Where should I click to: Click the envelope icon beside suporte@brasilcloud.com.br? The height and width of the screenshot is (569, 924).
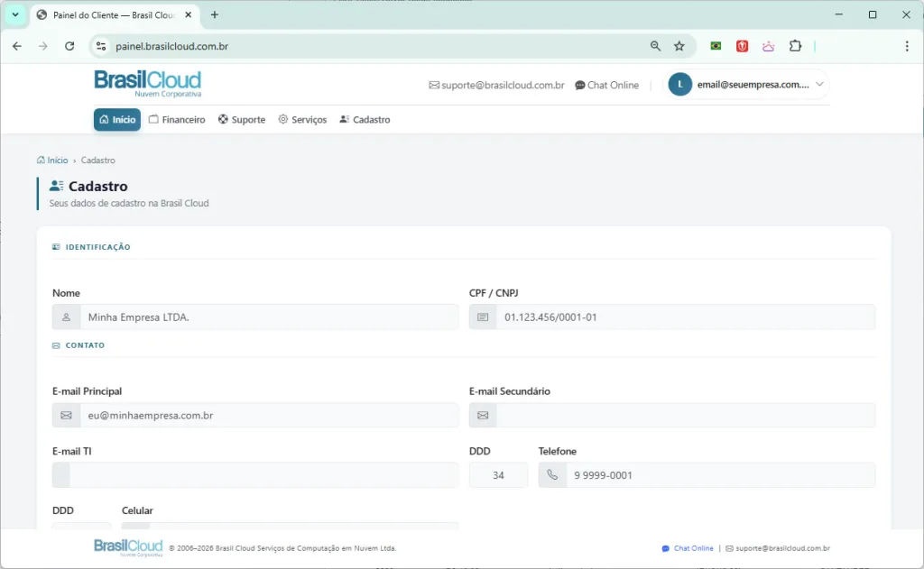[434, 85]
